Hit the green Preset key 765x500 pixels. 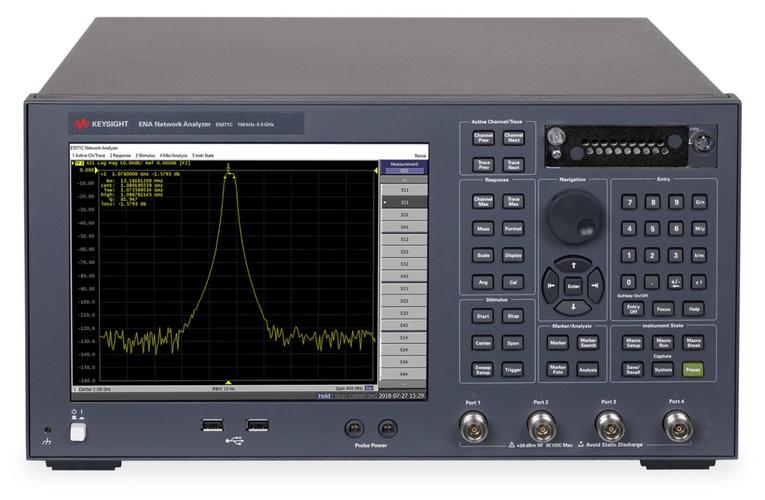click(693, 370)
